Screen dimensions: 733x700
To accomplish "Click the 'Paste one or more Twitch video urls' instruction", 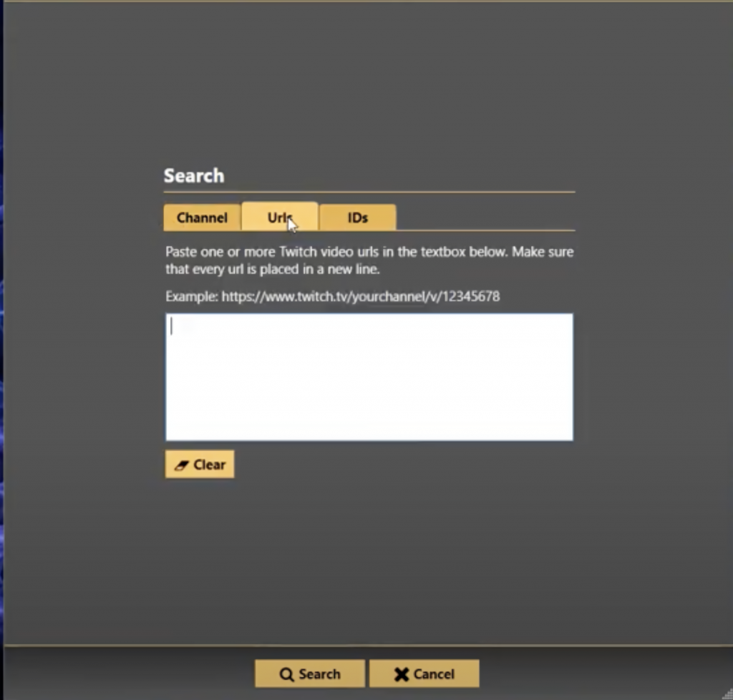I will tap(369, 261).
